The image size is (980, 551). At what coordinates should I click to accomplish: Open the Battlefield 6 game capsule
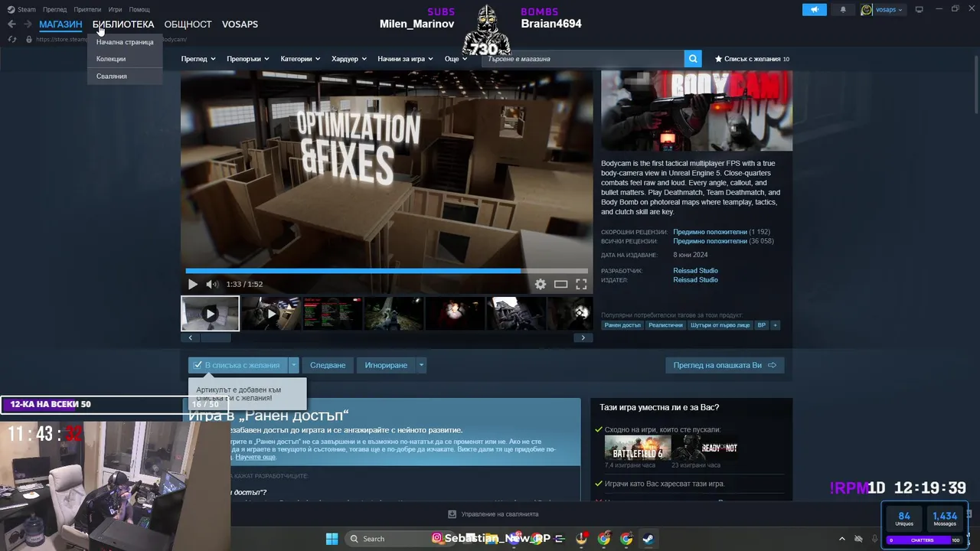[x=637, y=448]
